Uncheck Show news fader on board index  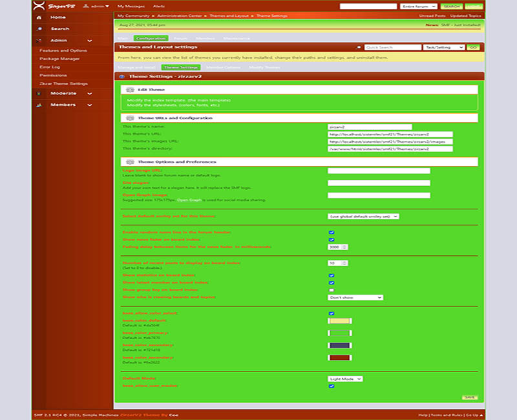click(332, 240)
